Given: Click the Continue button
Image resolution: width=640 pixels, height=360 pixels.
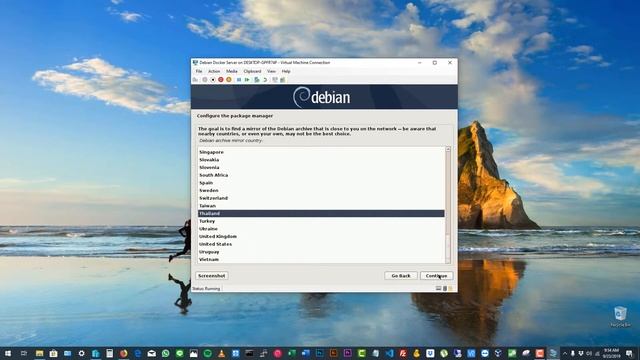Looking at the screenshot, I should pyautogui.click(x=436, y=276).
